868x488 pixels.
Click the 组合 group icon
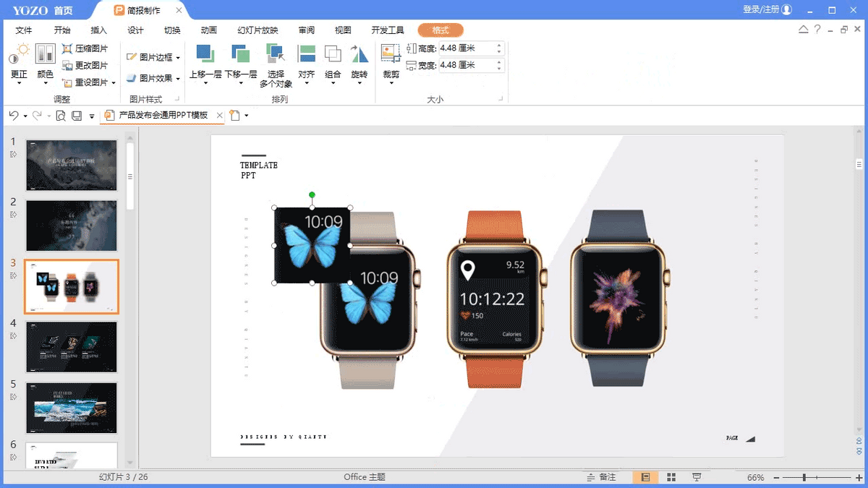(333, 55)
